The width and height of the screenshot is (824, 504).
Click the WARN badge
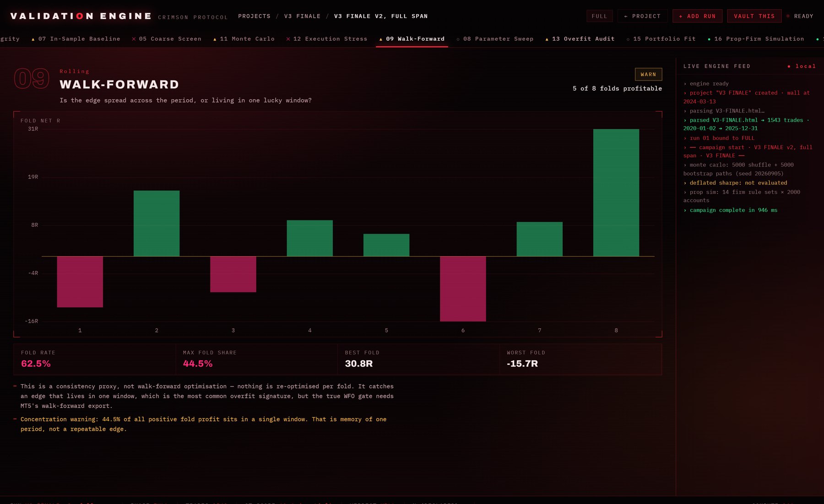648,74
